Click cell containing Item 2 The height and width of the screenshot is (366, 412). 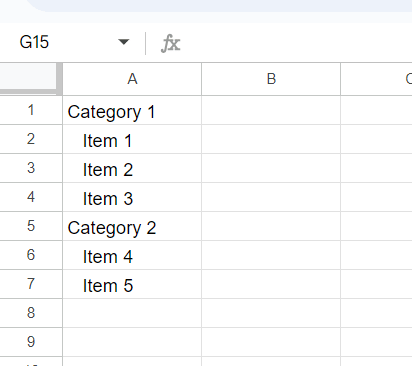132,168
